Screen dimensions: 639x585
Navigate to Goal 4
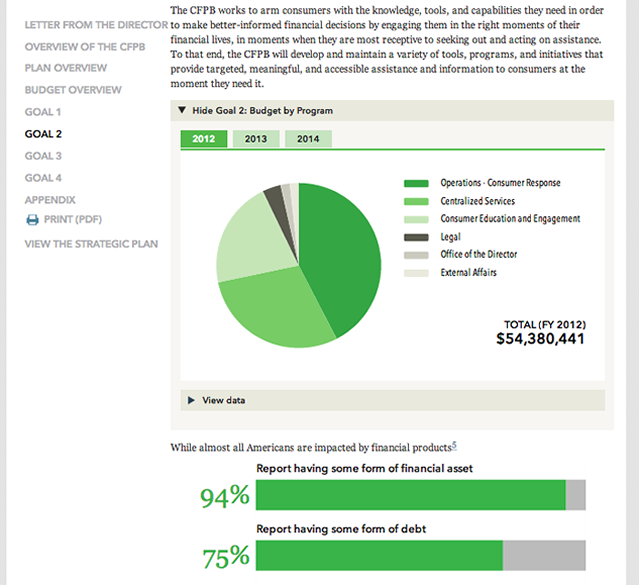click(x=43, y=178)
